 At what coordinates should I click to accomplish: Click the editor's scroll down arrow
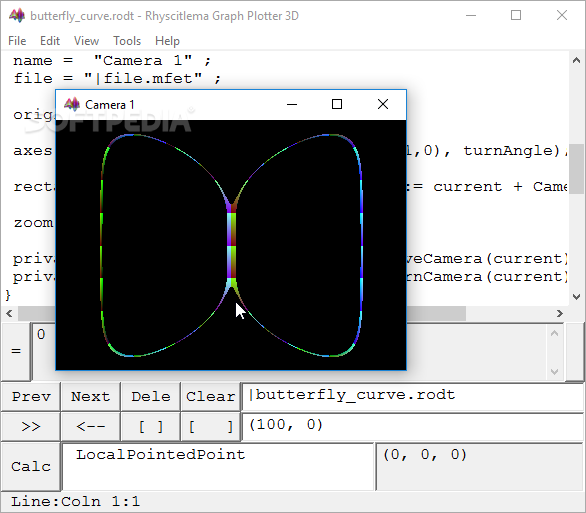(x=576, y=297)
